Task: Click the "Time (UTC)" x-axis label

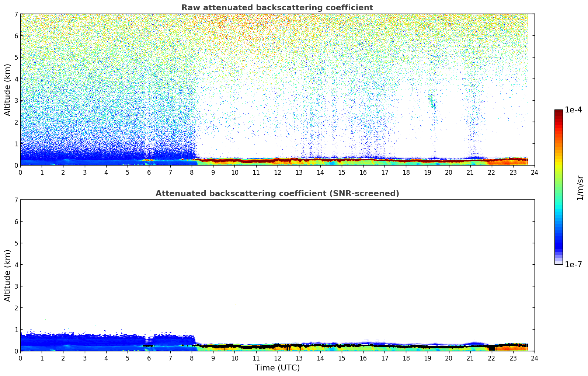Action: point(277,368)
